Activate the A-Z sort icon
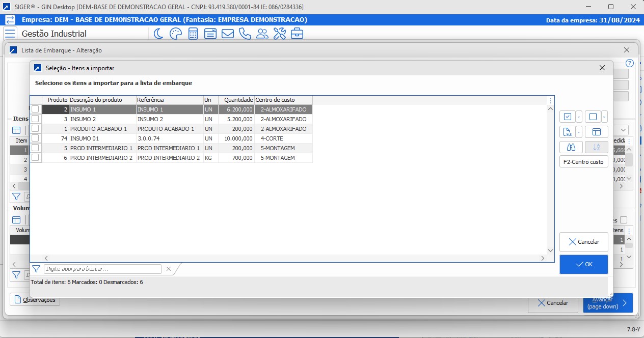 coord(596,147)
